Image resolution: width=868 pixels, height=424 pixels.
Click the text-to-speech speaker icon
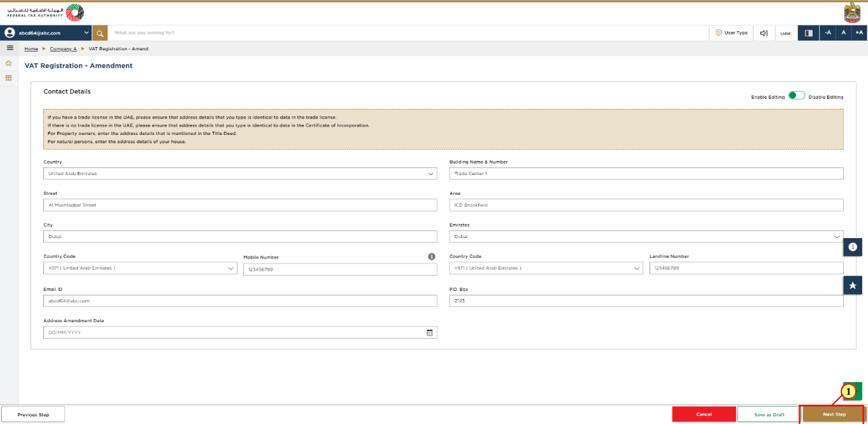tap(764, 32)
